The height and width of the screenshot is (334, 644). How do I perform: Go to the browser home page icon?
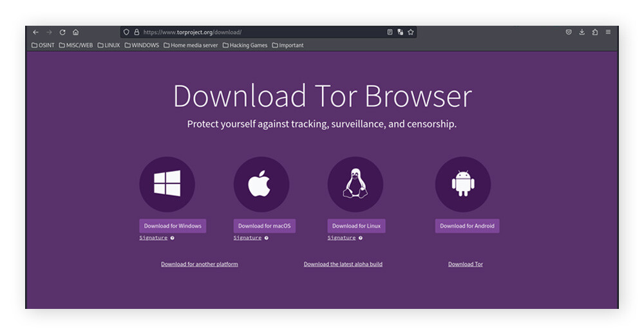tap(75, 32)
